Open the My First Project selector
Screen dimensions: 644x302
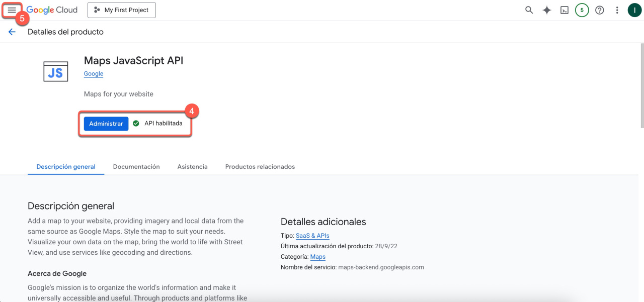pyautogui.click(x=122, y=10)
